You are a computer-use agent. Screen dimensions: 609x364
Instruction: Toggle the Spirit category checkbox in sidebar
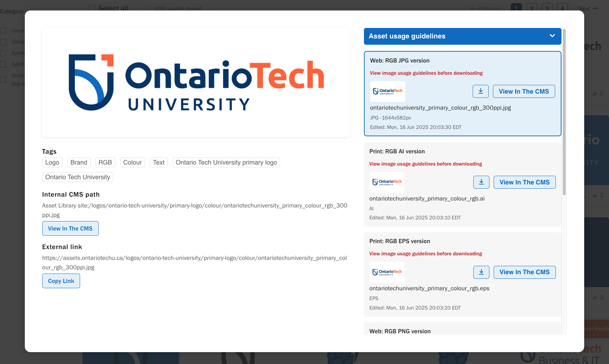(3, 64)
